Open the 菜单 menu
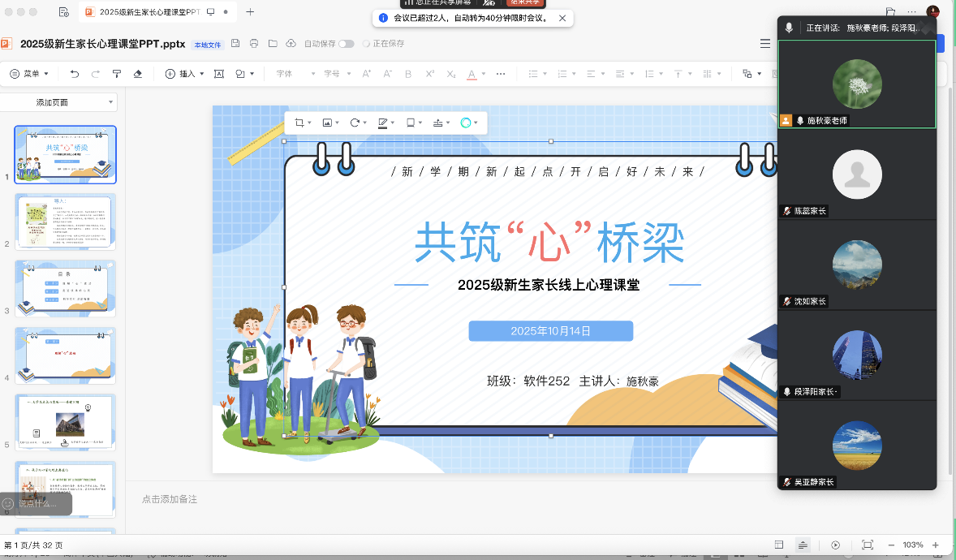 (x=29, y=74)
